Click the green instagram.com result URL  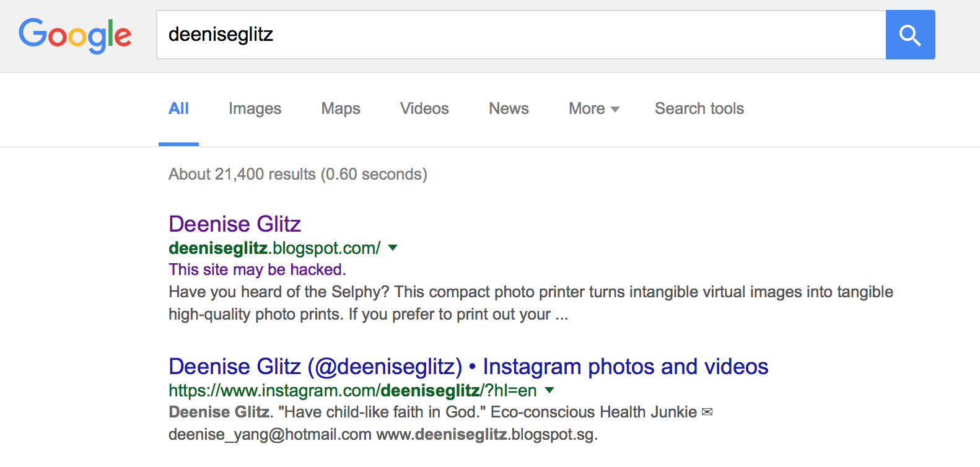(x=352, y=391)
